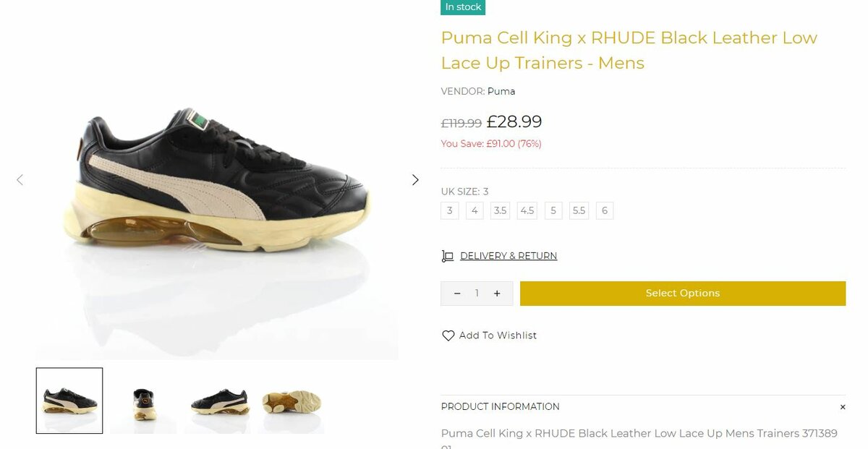Screen dimensions: 868x449
Task: Select UK size 6
Action: coord(605,211)
